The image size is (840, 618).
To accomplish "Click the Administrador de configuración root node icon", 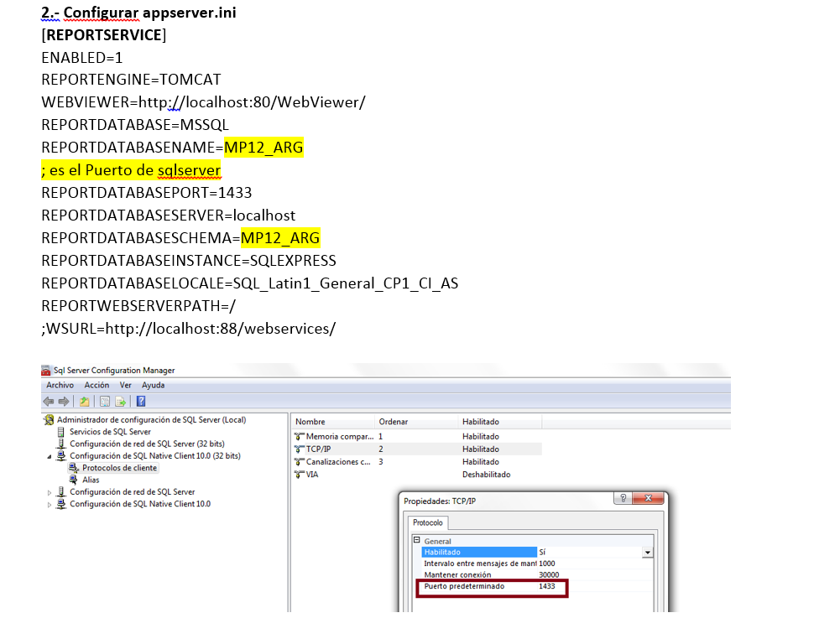I will [x=50, y=420].
